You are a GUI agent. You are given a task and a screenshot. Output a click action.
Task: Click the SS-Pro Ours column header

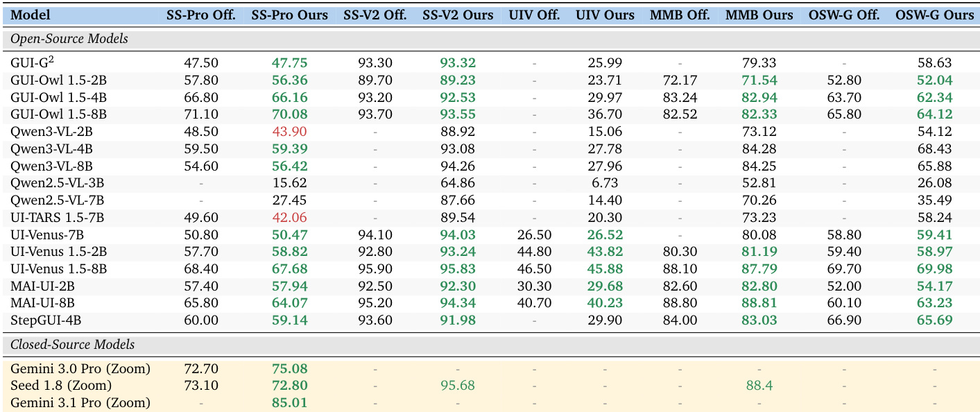289,15
